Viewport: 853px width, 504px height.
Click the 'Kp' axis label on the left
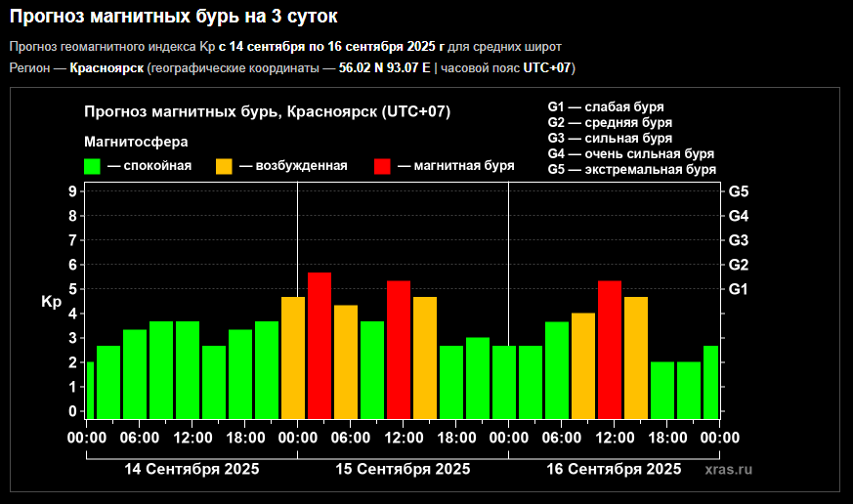coord(52,303)
